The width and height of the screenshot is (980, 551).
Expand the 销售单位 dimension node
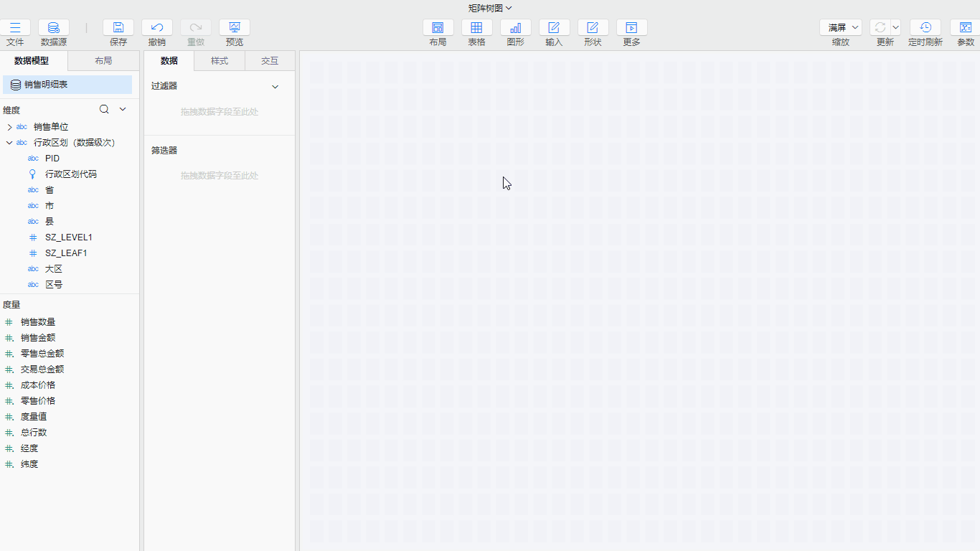coord(9,127)
